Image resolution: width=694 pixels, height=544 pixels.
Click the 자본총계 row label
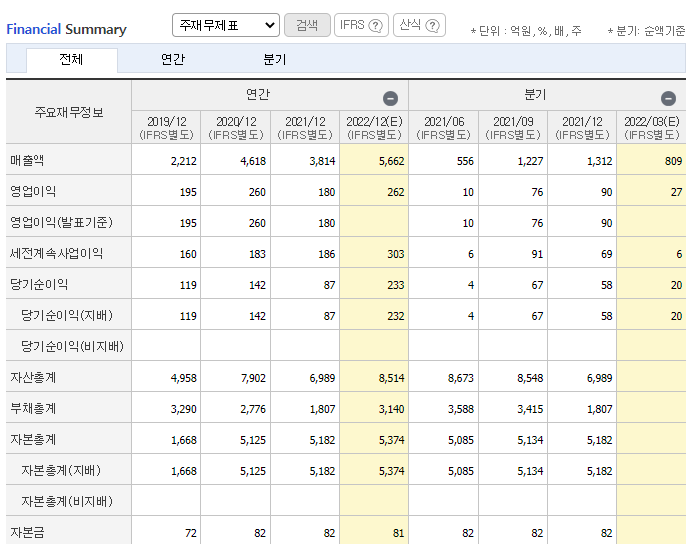click(x=33, y=439)
